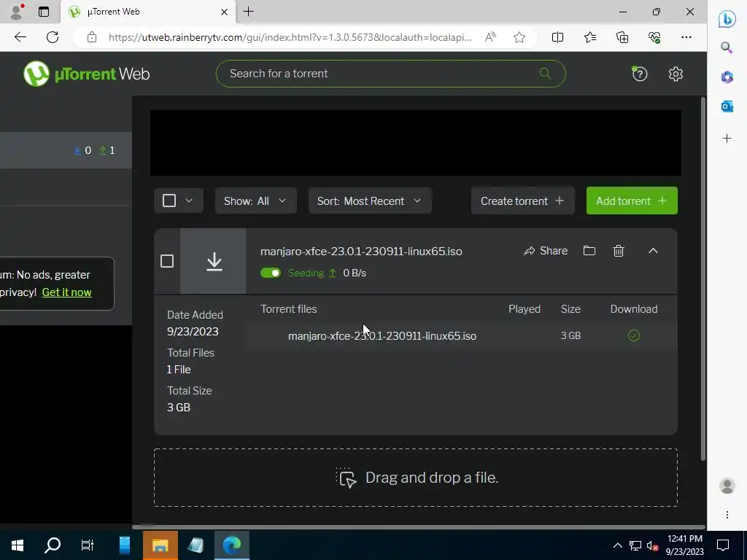This screenshot has height=560, width=747.
Task: Open the Outlook sidebar icon
Action: tap(727, 106)
